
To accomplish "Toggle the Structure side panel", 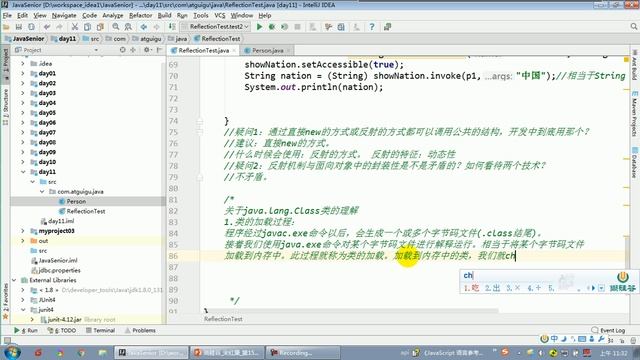I will pos(5,107).
